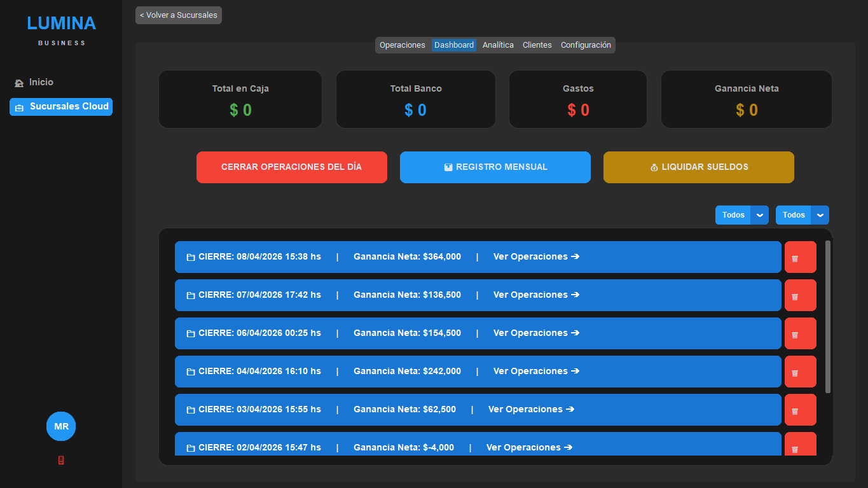Click the folder icon on the 07/04/2026 row
Screen dimensions: 868x488
tap(190, 295)
